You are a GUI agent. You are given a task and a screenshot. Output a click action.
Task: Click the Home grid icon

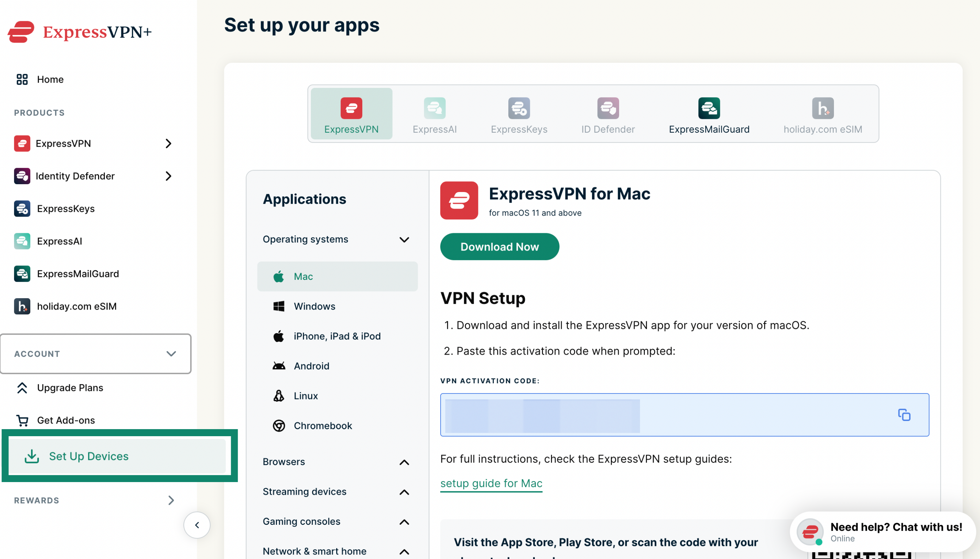(22, 79)
